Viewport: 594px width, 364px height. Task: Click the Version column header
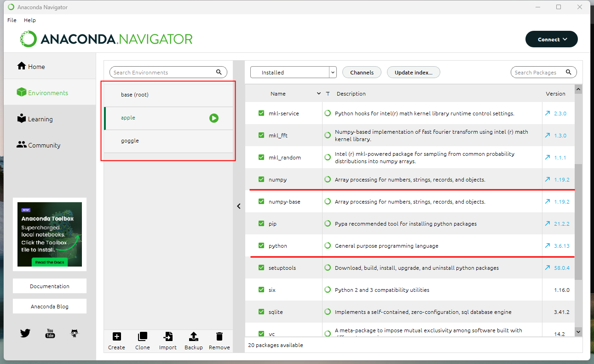[555, 93]
